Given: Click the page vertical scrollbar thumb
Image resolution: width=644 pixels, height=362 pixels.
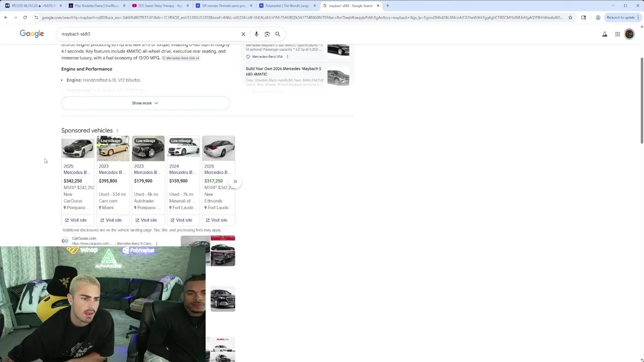Looking at the screenshot, I should coord(641,100).
